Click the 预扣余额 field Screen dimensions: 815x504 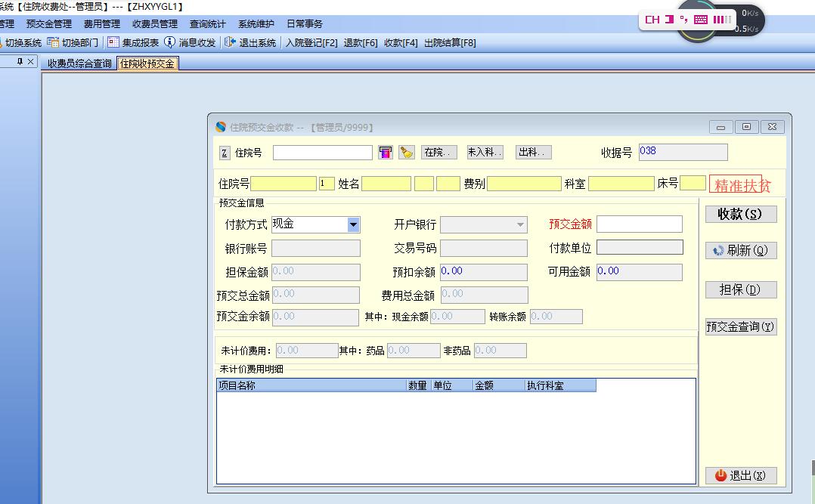pos(484,272)
